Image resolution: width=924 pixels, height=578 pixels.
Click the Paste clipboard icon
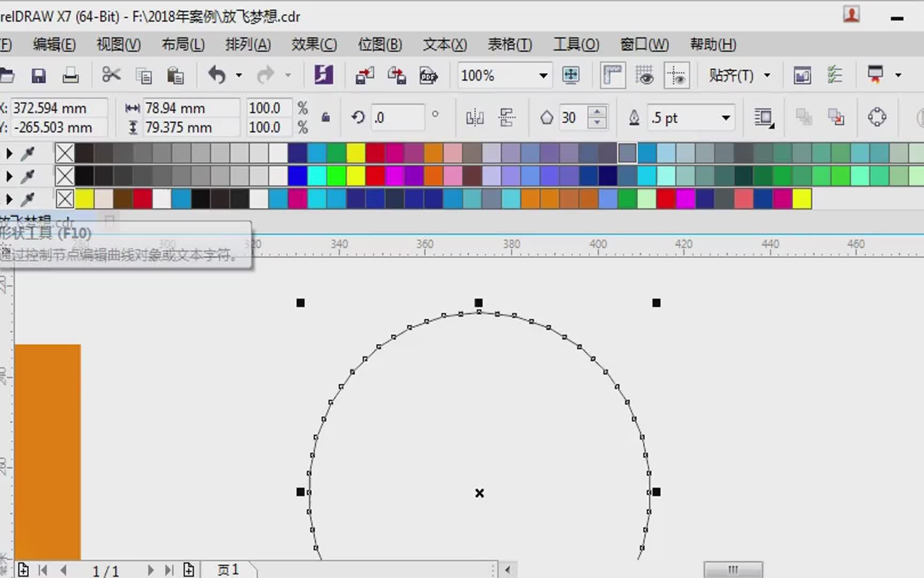click(175, 75)
